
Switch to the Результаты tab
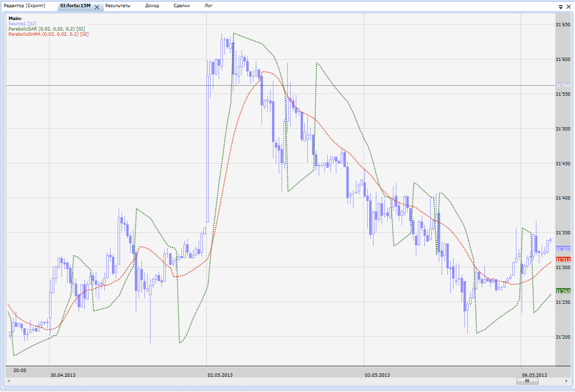click(x=118, y=6)
